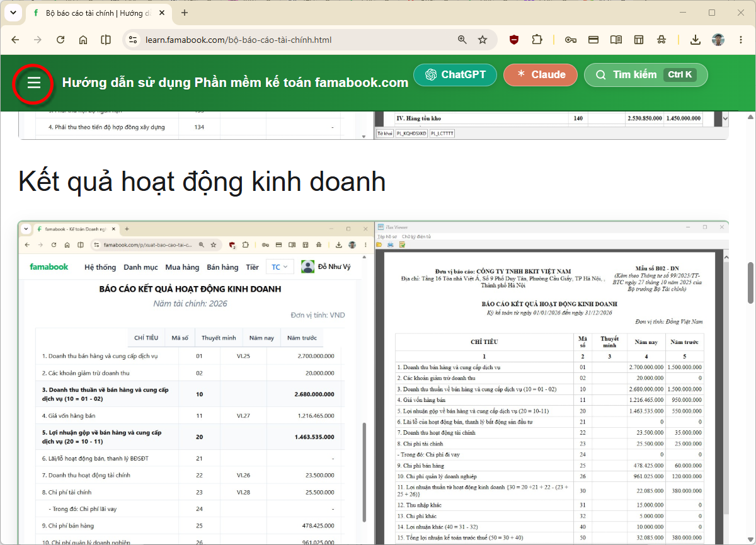Click the Claude button
756x545 pixels.
tap(541, 75)
